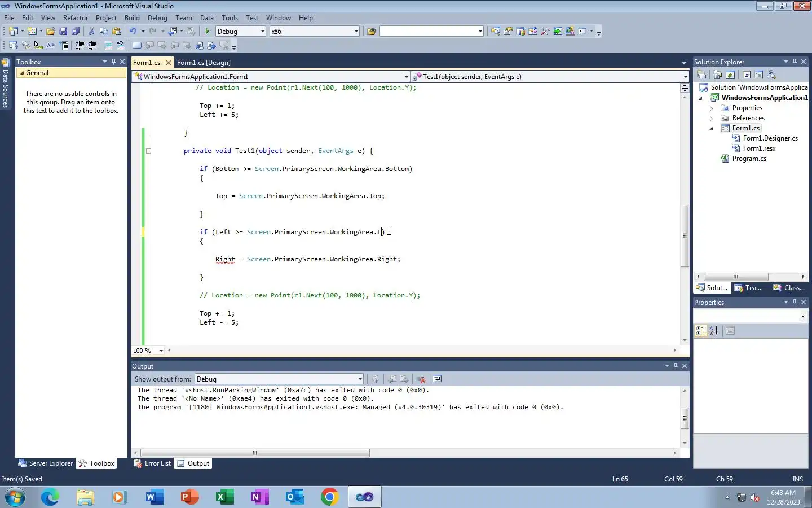812x508 pixels.
Task: Start debugging with the green play arrow
Action: [208, 31]
